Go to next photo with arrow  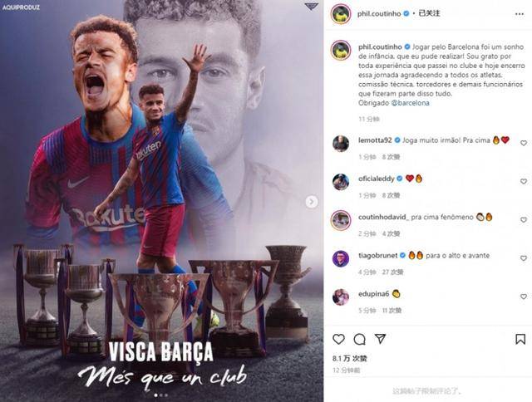coord(312,202)
